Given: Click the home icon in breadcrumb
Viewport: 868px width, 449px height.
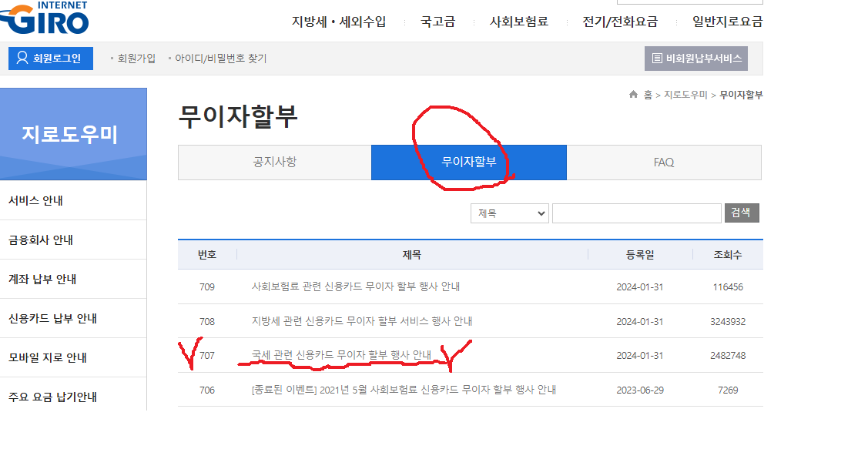Looking at the screenshot, I should 633,95.
